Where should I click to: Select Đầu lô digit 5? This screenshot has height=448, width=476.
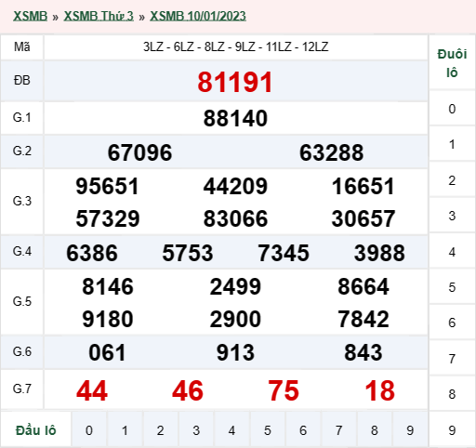point(268,430)
